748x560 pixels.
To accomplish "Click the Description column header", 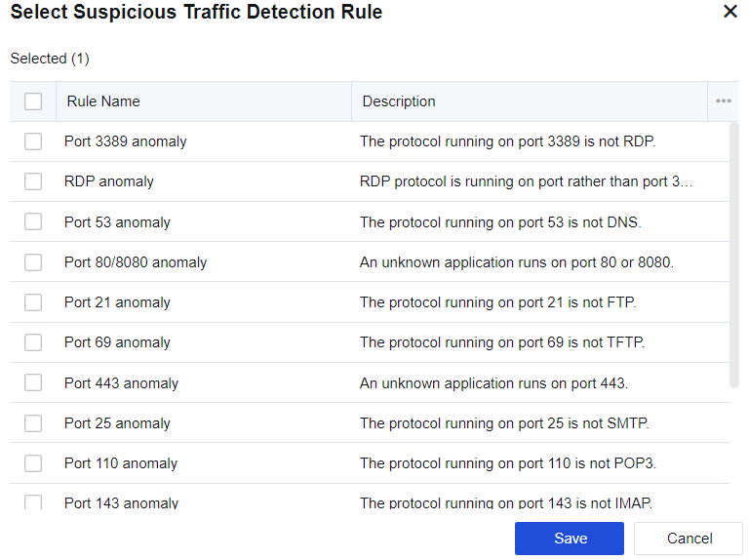I will click(399, 101).
